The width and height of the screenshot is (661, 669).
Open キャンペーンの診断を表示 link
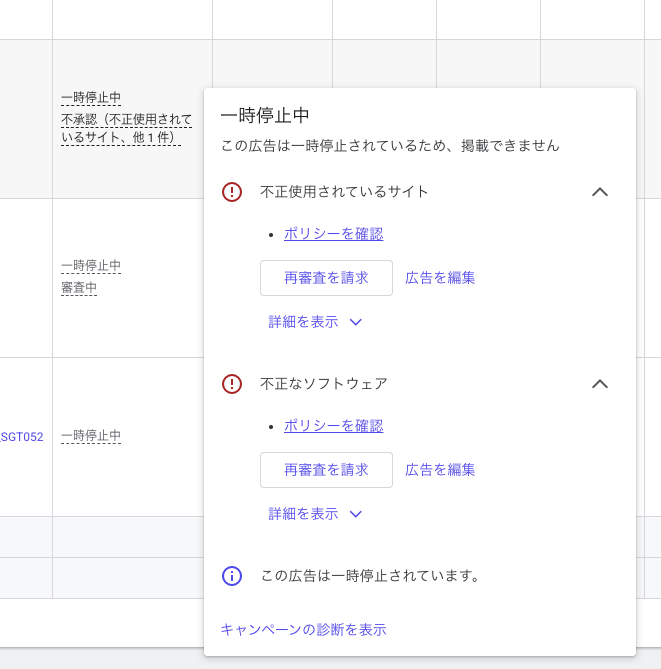tap(303, 630)
